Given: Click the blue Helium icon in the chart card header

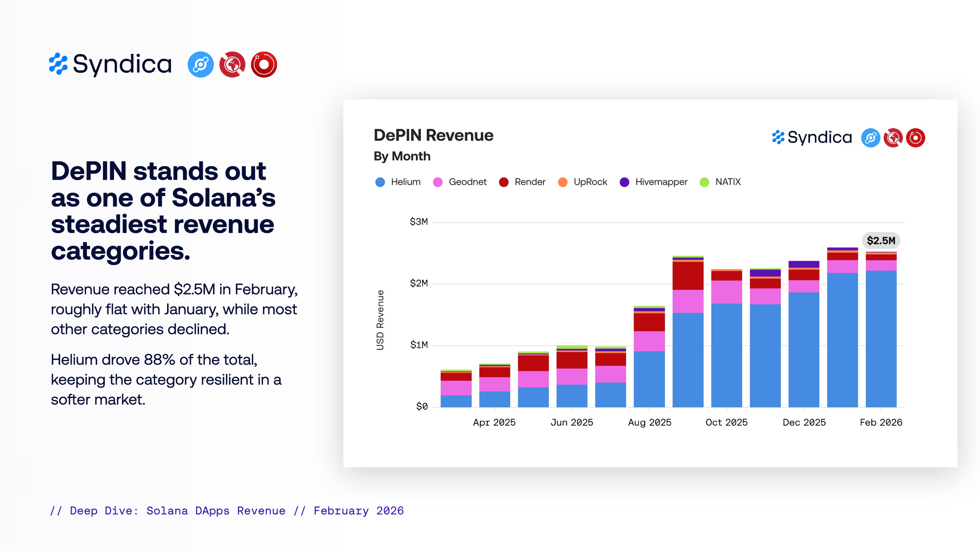Looking at the screenshot, I should pyautogui.click(x=871, y=138).
